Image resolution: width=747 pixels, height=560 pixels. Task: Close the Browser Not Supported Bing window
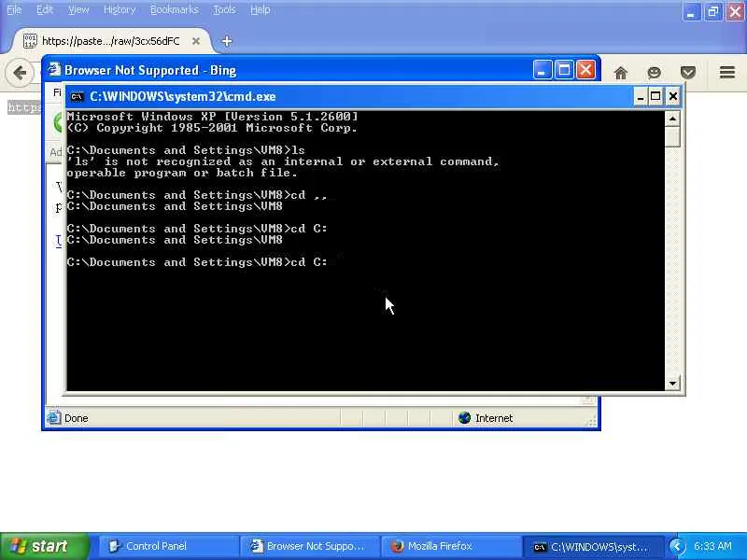(x=586, y=71)
